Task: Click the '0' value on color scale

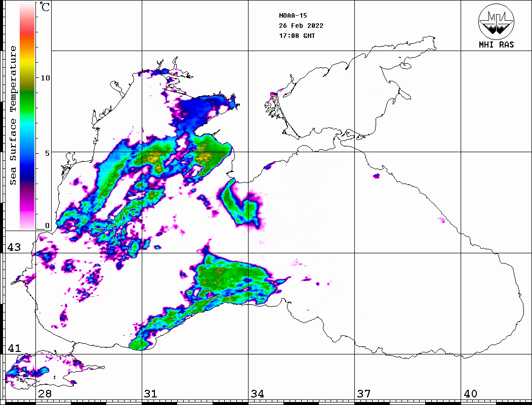Action: pyautogui.click(x=47, y=226)
